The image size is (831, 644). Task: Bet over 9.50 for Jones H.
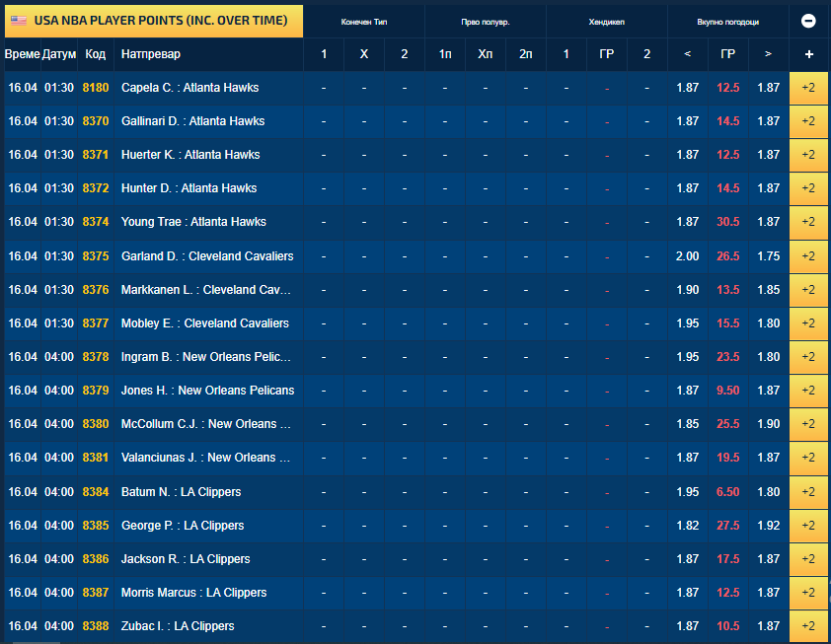point(769,391)
